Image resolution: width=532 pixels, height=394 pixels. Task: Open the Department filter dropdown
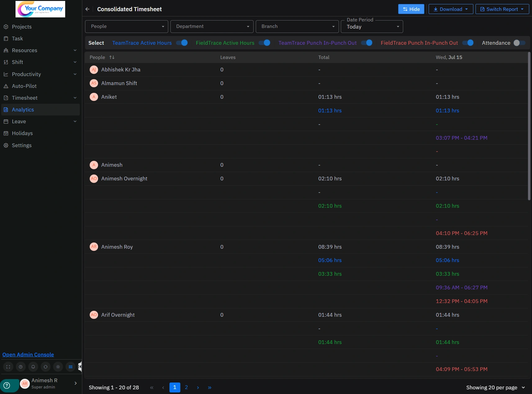(x=212, y=26)
